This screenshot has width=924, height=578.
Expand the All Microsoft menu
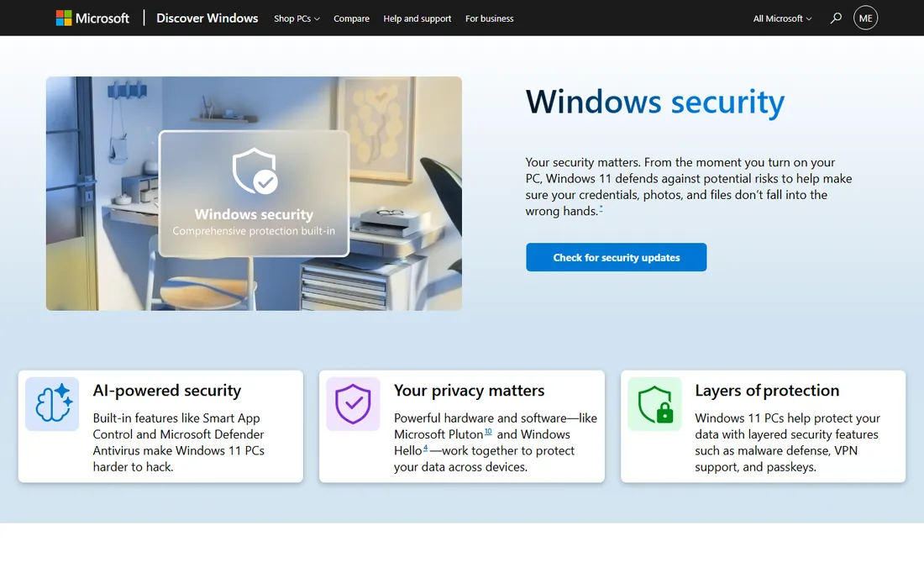(x=782, y=18)
